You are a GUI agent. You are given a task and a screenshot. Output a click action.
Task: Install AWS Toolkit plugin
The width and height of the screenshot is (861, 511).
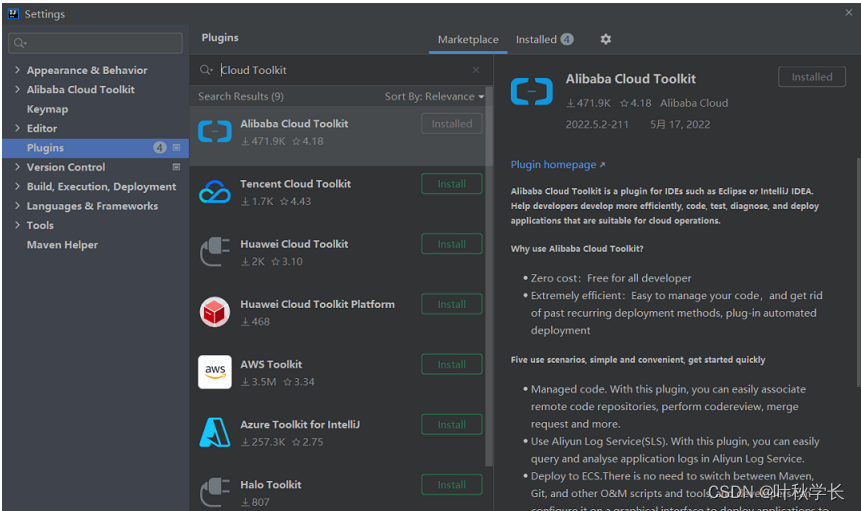tap(451, 364)
